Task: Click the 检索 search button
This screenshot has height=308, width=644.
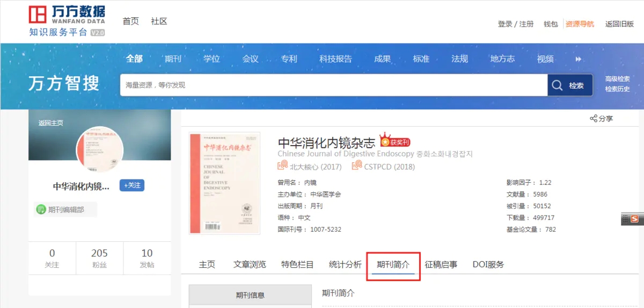Action: tap(570, 85)
